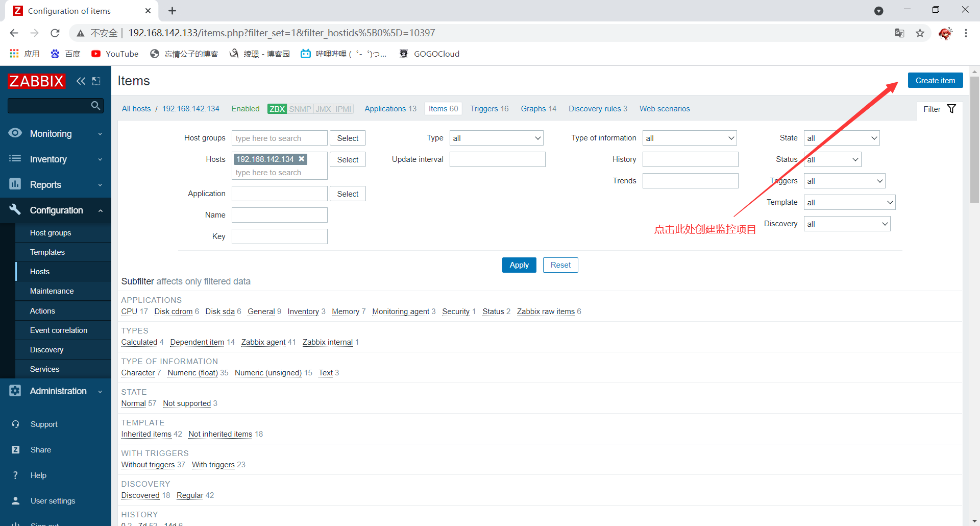
Task: Click the Administration gear icon
Action: 15,391
